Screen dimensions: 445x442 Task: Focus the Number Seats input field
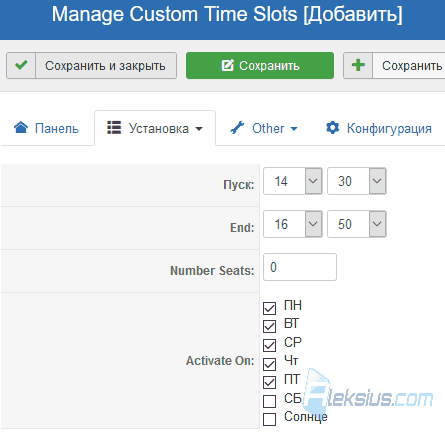click(x=300, y=267)
